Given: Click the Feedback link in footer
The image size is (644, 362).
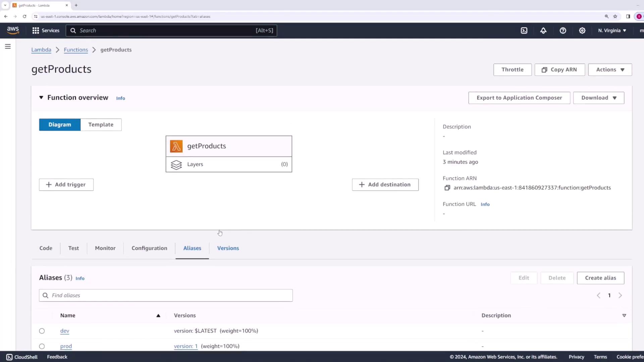Looking at the screenshot, I should [x=57, y=357].
